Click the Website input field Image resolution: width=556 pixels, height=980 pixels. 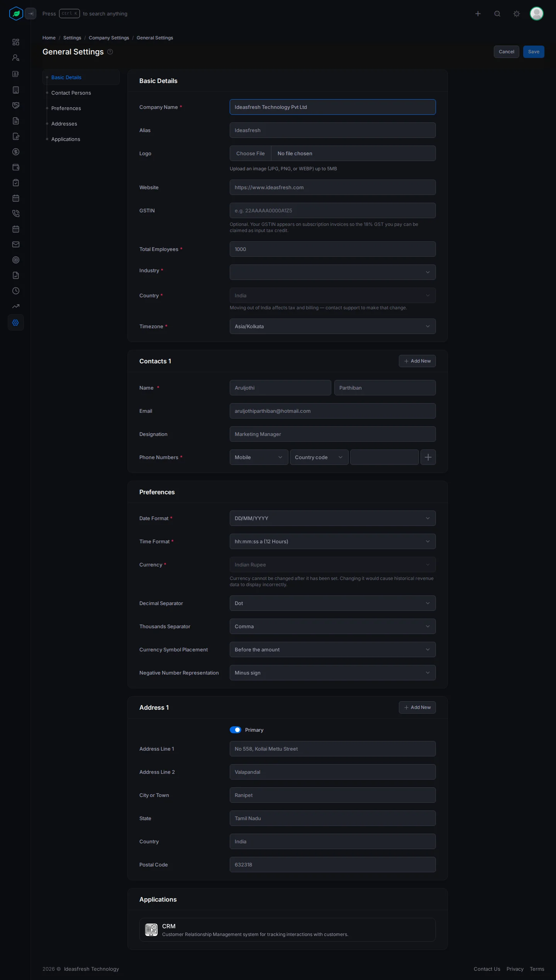(x=333, y=187)
